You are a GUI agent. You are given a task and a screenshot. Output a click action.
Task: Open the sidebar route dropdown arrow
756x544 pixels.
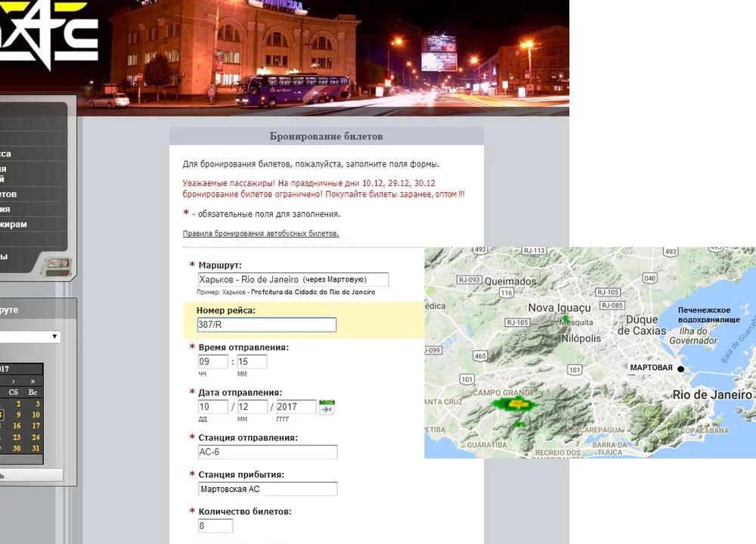[x=55, y=337]
